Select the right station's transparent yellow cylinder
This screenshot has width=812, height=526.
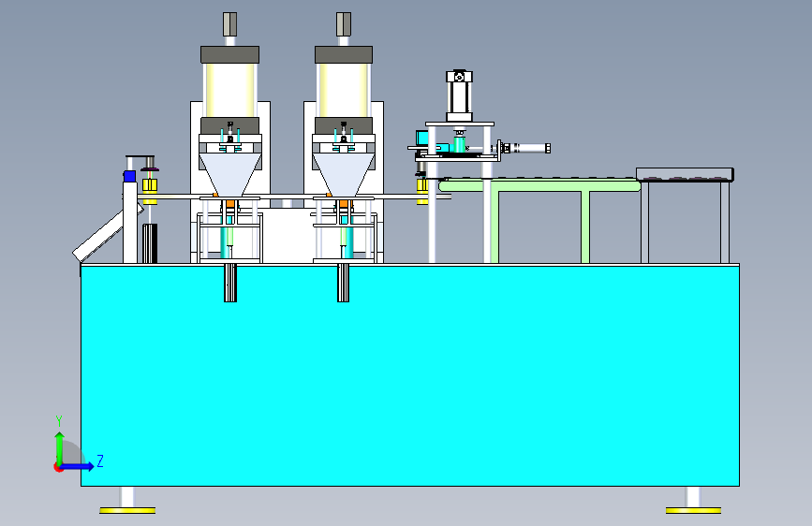(x=344, y=90)
